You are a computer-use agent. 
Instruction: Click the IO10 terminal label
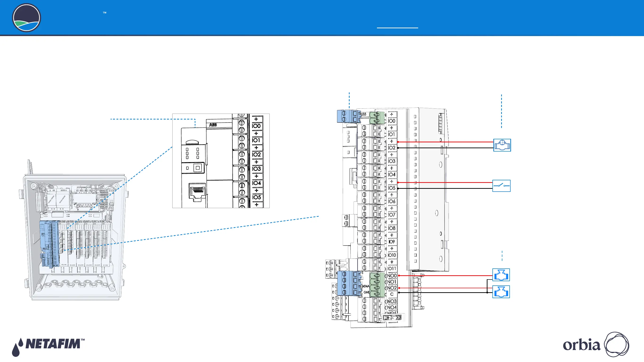pos(392,255)
